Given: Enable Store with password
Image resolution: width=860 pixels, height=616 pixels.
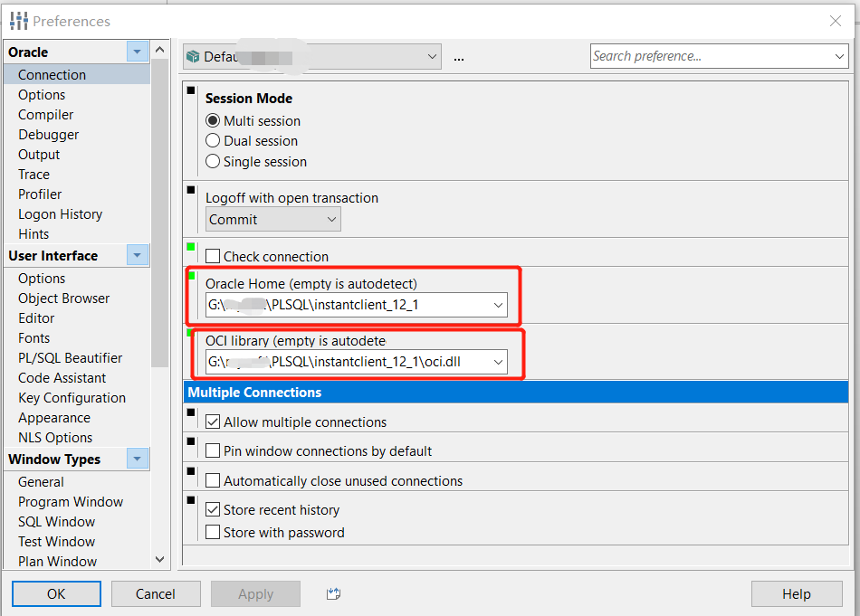Looking at the screenshot, I should click(x=215, y=533).
